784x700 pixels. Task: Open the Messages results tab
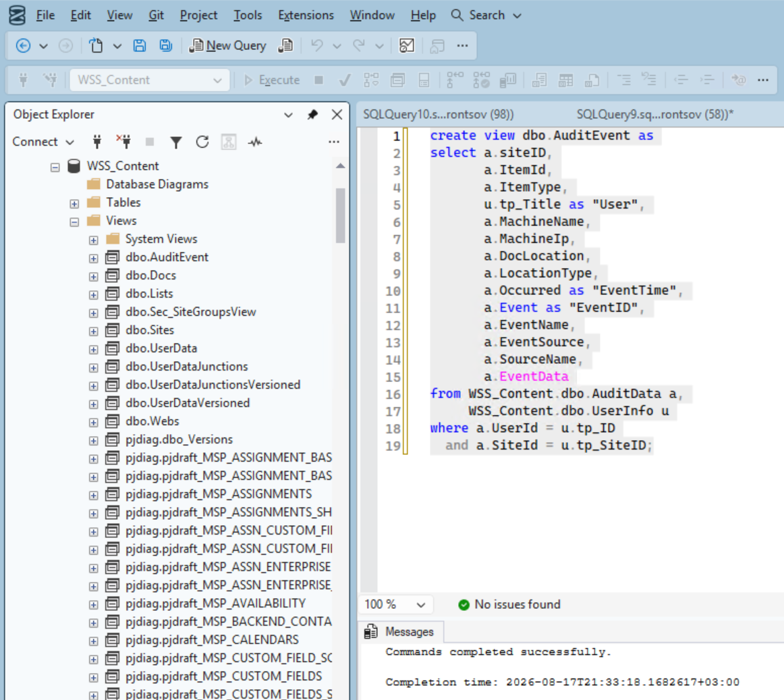coord(401,632)
